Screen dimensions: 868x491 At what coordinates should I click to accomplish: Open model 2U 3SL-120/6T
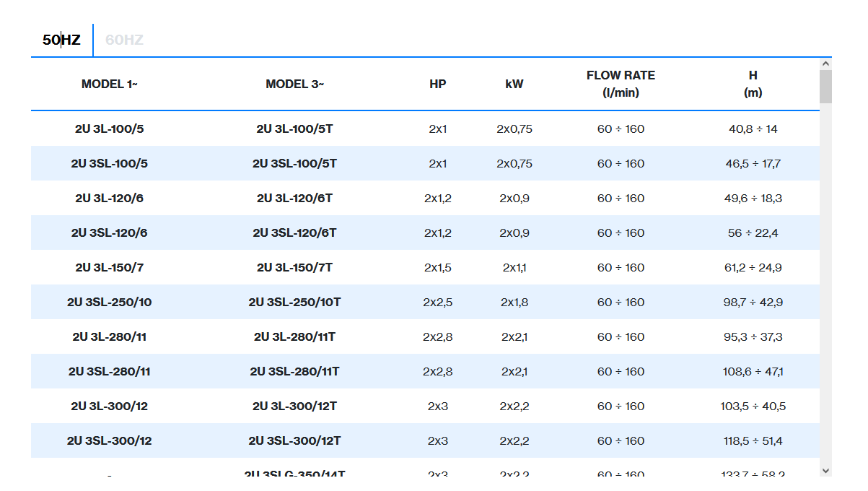coord(294,233)
